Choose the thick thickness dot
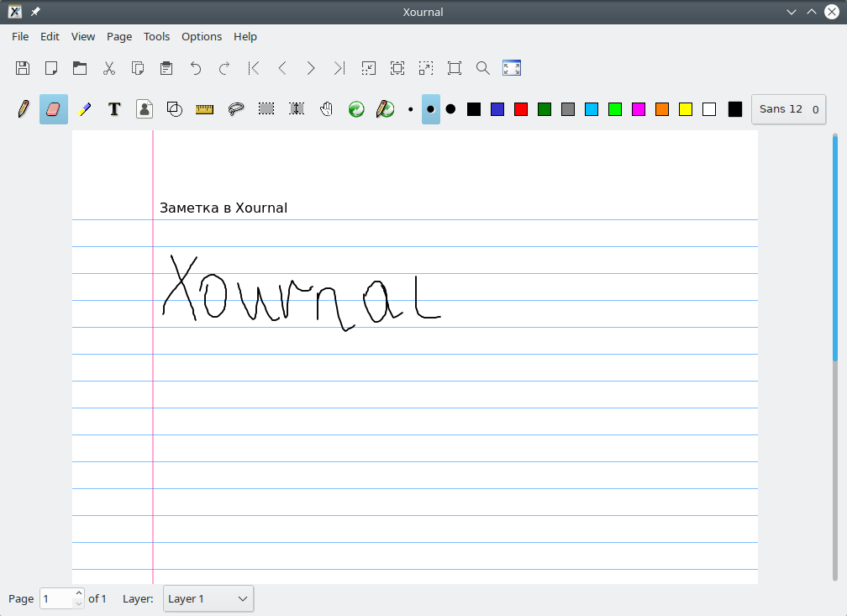847x616 pixels. point(450,109)
